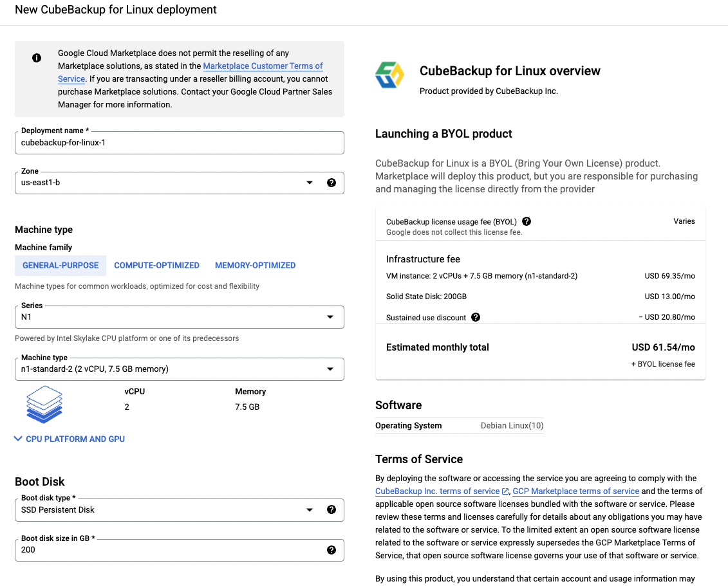The height and width of the screenshot is (586, 728).
Task: Click the Powered by Intel Skylake note
Action: click(x=127, y=338)
